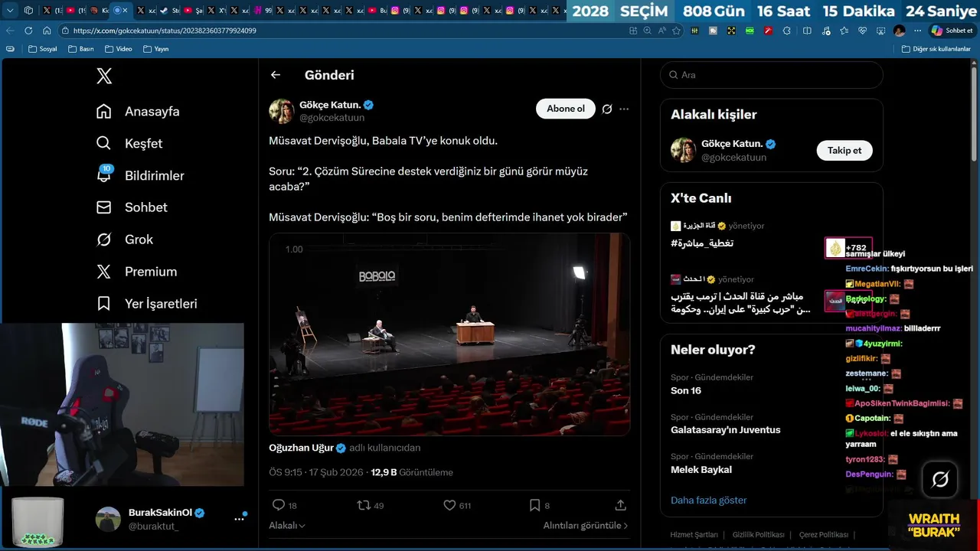Click Hizmet Şartları footer link

(x=694, y=535)
